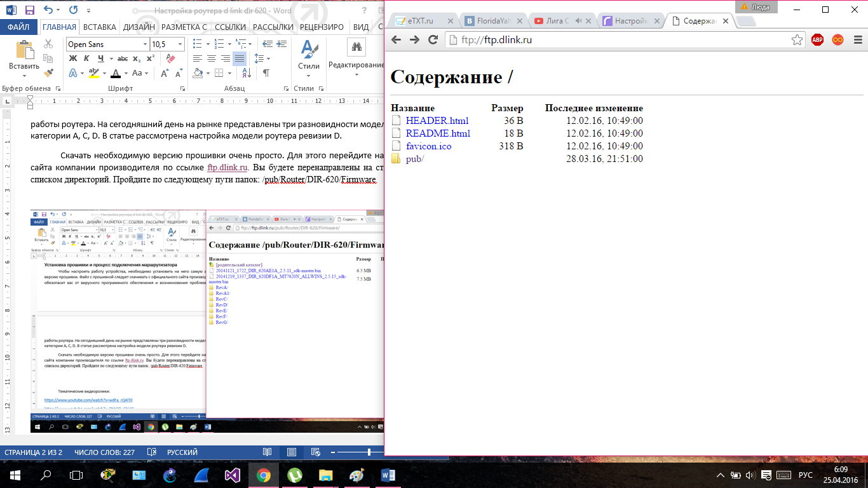868x488 pixels.
Task: Apply text highlight color marker
Action: point(93,74)
